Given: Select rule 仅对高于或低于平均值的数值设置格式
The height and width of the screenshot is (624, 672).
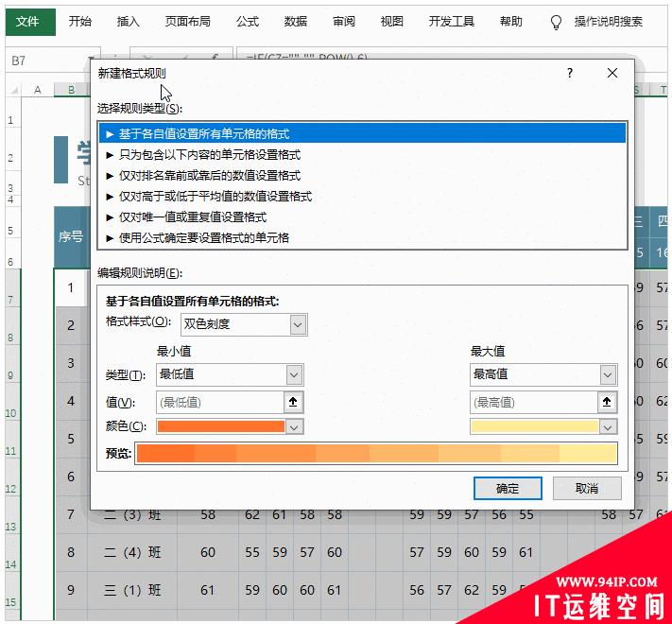Looking at the screenshot, I should [363, 197].
